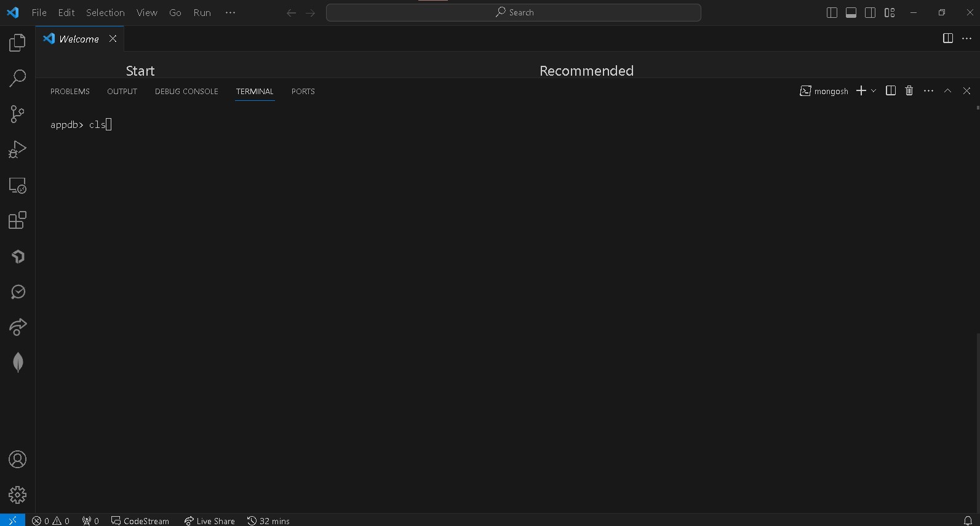Toggle the secondary side bar layout button
Viewport: 980px width, 526px height.
pos(870,13)
